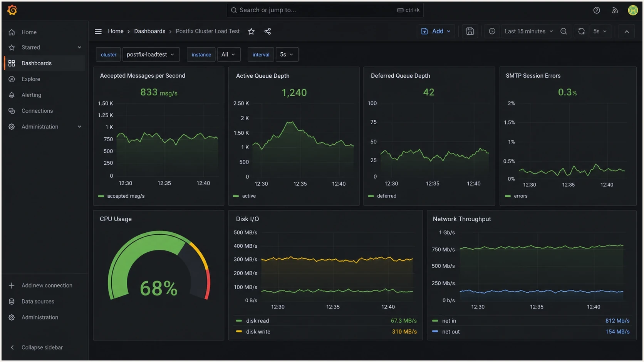Screen dimensions: 644x362
Task: Click the time picker clock icon
Action: tap(492, 31)
